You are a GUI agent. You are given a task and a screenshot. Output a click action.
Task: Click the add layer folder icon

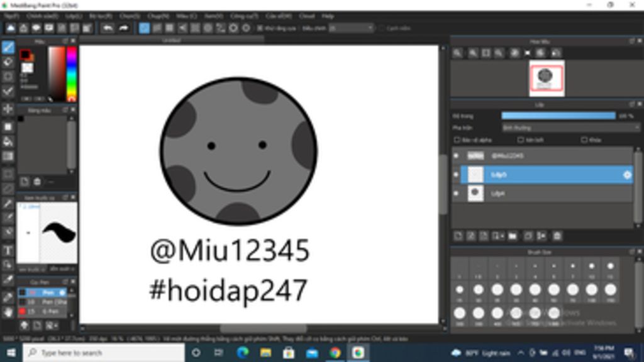(x=513, y=236)
